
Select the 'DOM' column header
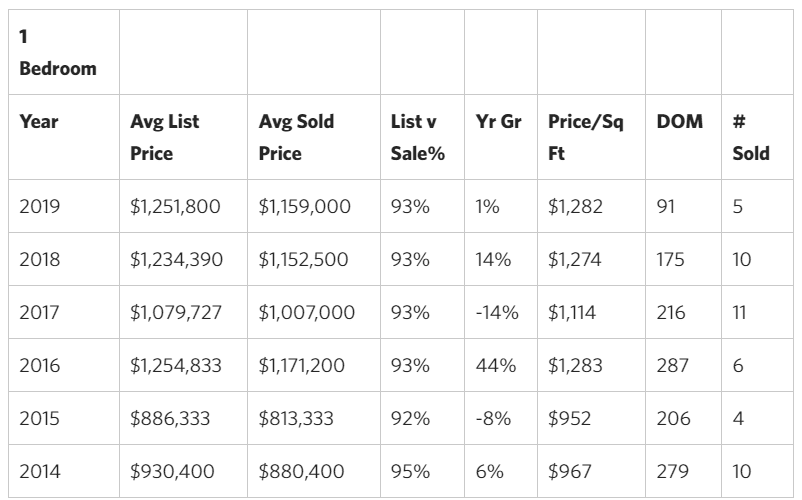click(680, 122)
